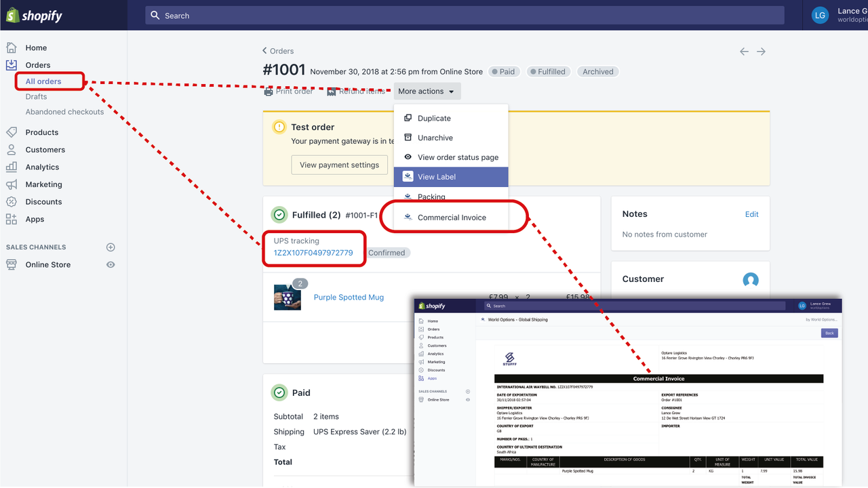Click the Paid green check icon
This screenshot has height=488, width=868.
(279, 392)
